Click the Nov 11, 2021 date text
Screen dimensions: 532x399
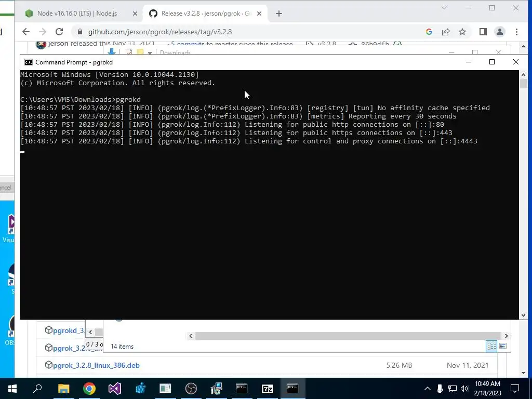468,365
